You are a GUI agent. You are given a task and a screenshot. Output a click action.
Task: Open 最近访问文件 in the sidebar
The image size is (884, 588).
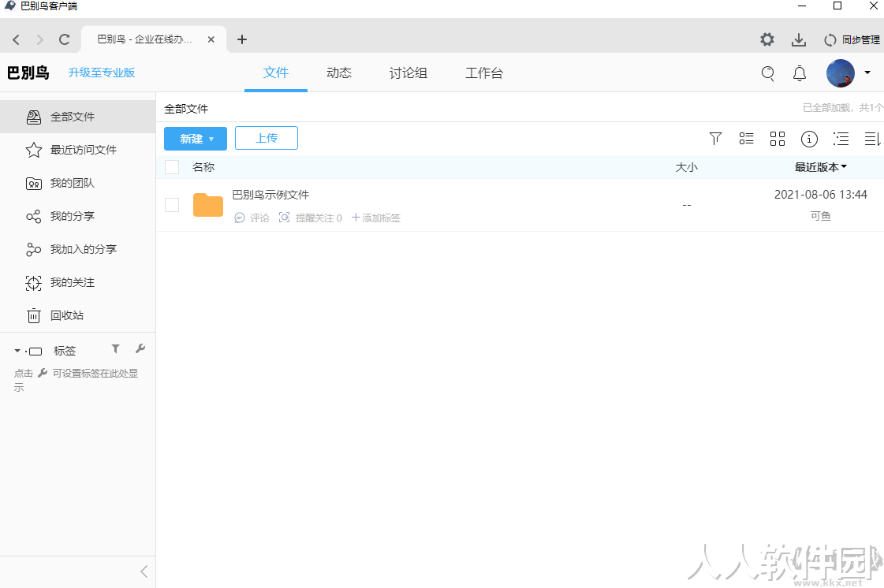point(78,150)
